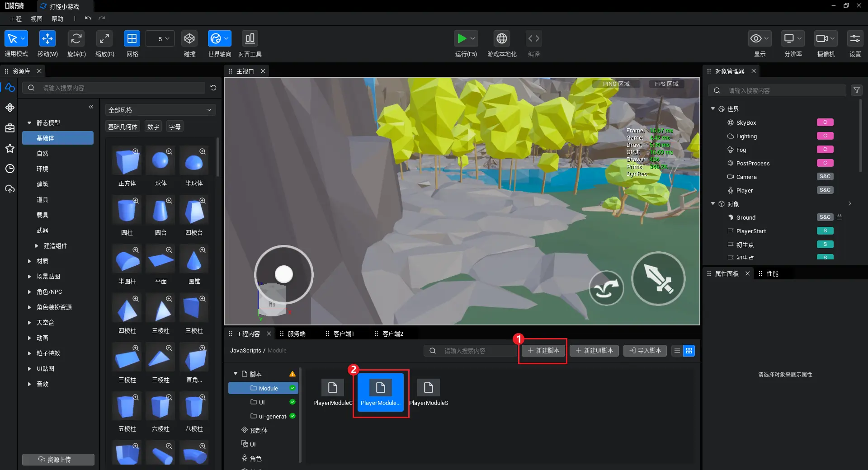Toggle the Ground object lock icon
The width and height of the screenshot is (868, 470).
point(840,217)
